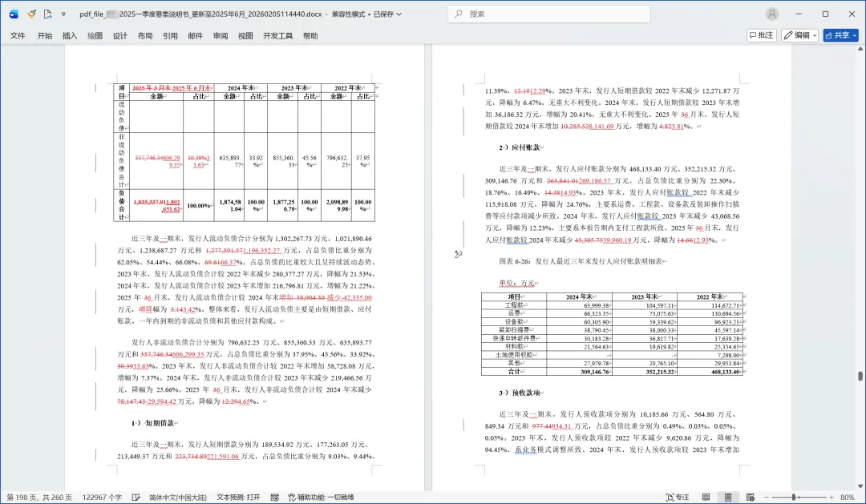866x504 pixels.
Task: Click the 装卸扫捆费 row label
Action: (514, 330)
